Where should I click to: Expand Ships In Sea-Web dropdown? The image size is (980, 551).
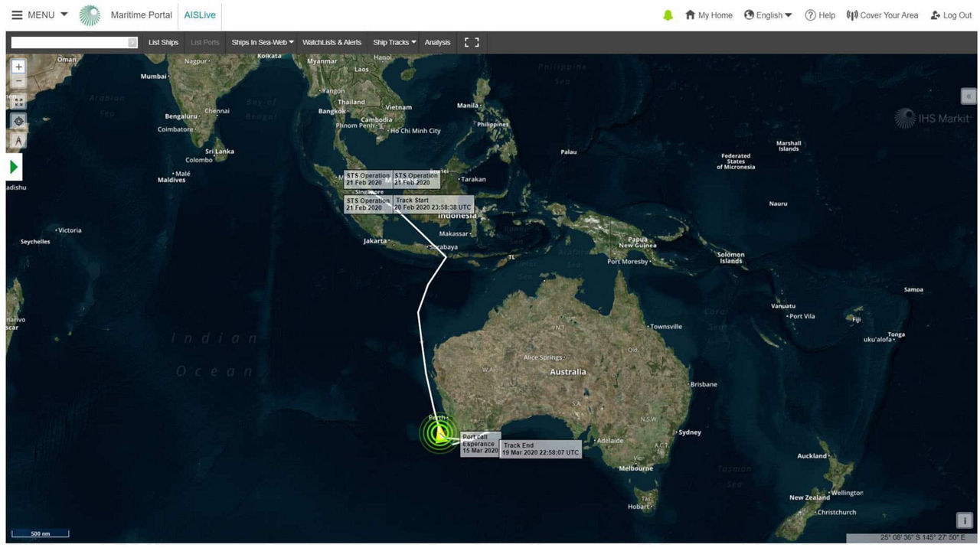[x=263, y=43]
